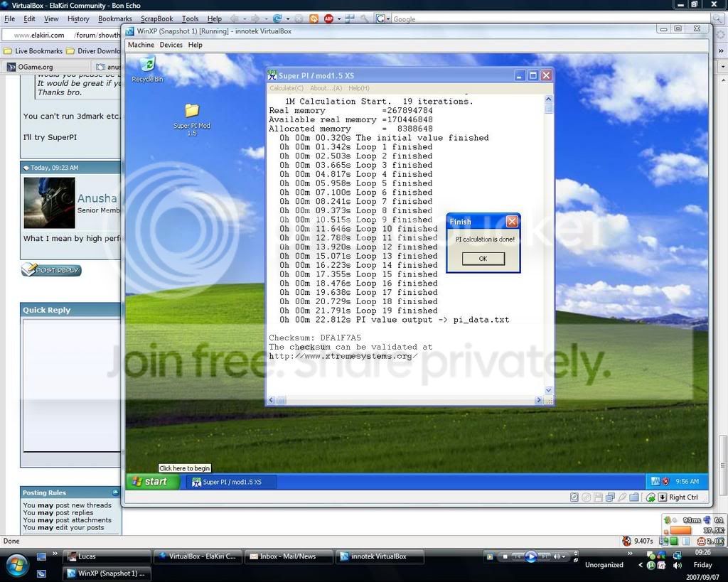Click the VirtualBox USB status icon
Viewport: 728px width, 582px height.
pyautogui.click(x=622, y=497)
